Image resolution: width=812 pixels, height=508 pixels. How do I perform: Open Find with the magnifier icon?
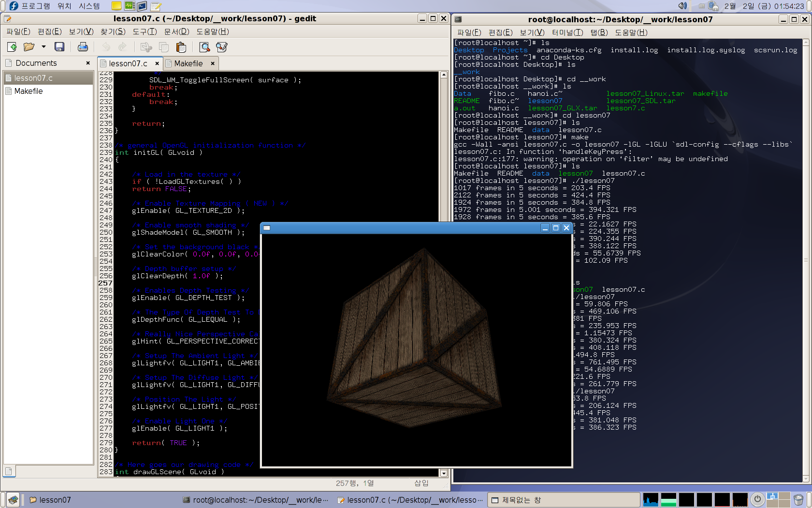point(205,47)
